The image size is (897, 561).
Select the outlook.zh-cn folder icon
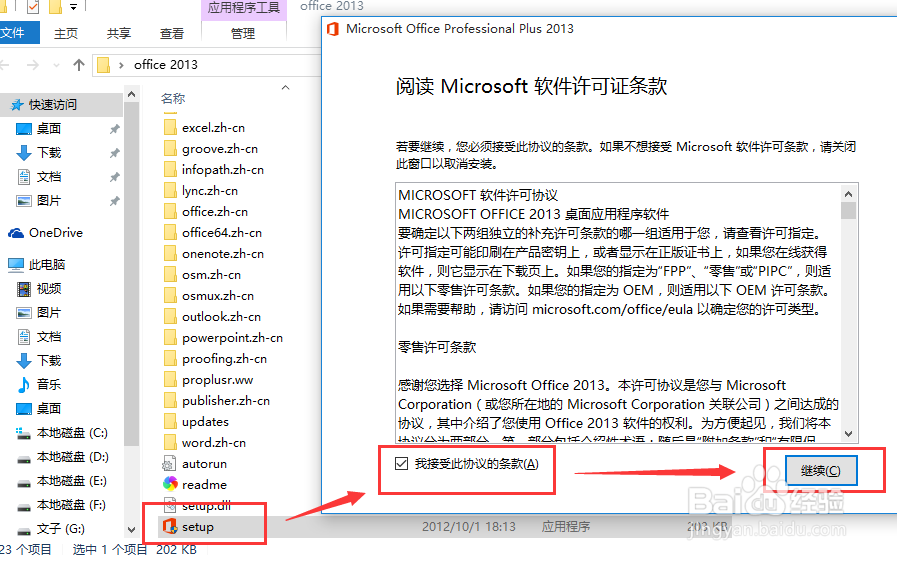click(x=170, y=317)
